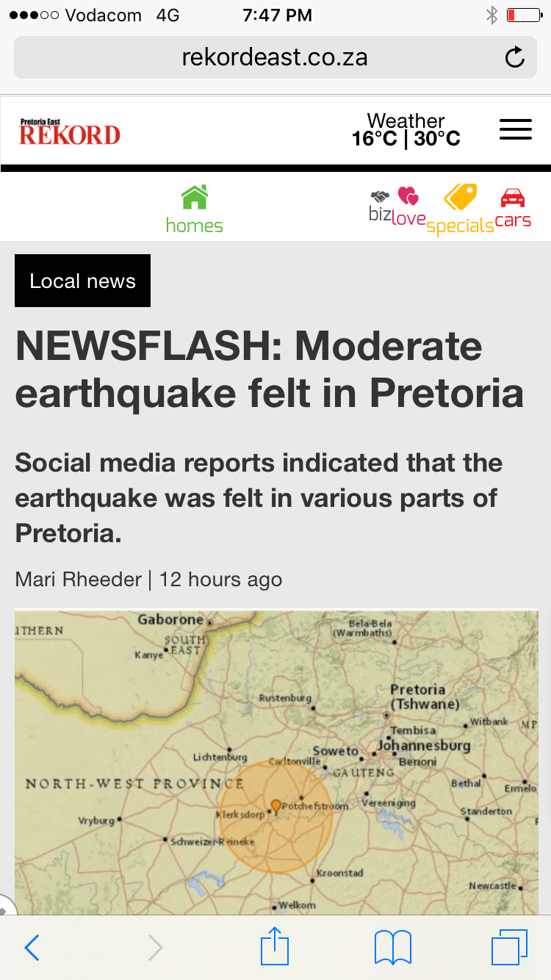Screen dimensions: 551x980
Task: Open the hamburger navigation menu
Action: (515, 129)
